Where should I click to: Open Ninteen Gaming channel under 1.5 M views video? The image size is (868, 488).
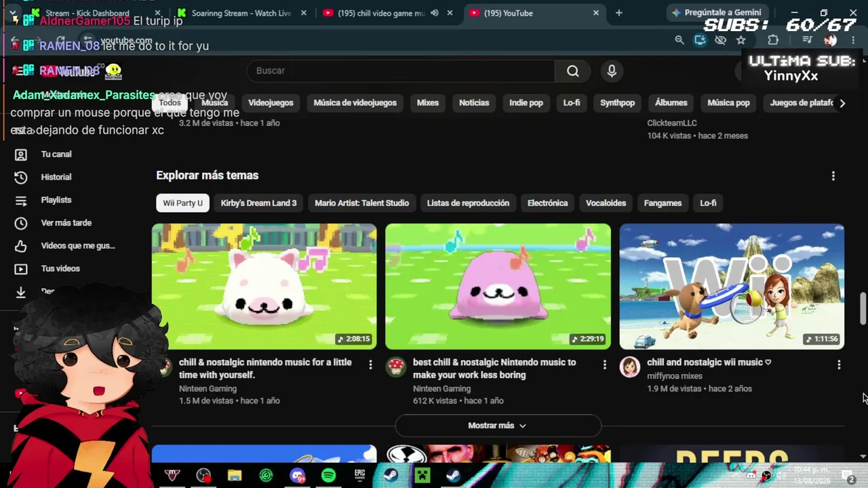(x=208, y=389)
